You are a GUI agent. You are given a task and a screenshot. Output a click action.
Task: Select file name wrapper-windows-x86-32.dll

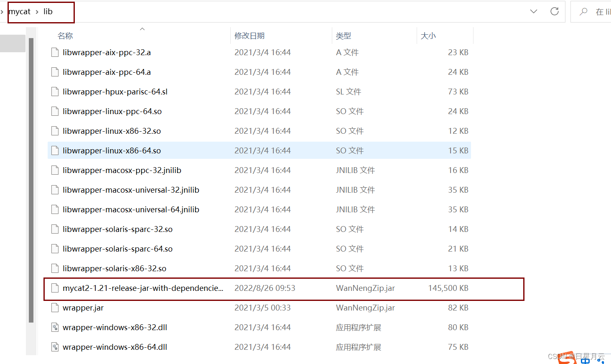pos(115,327)
